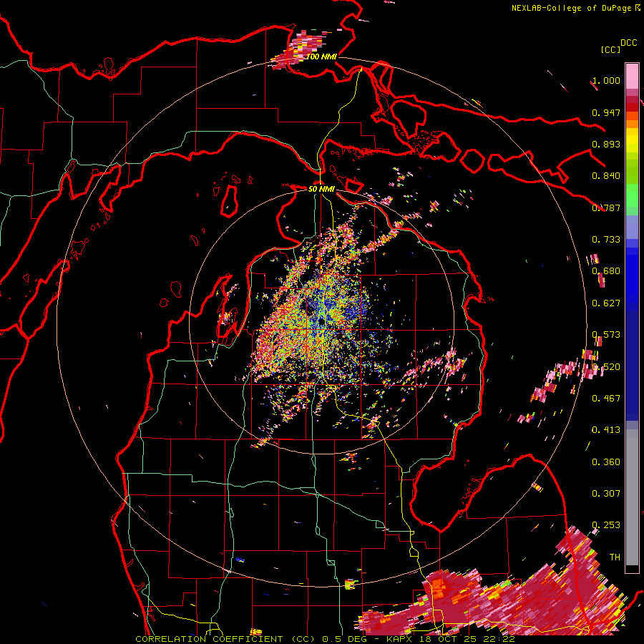Pick the bright green color bar segment
Viewport: 644px width, 644px height.
[x=632, y=195]
